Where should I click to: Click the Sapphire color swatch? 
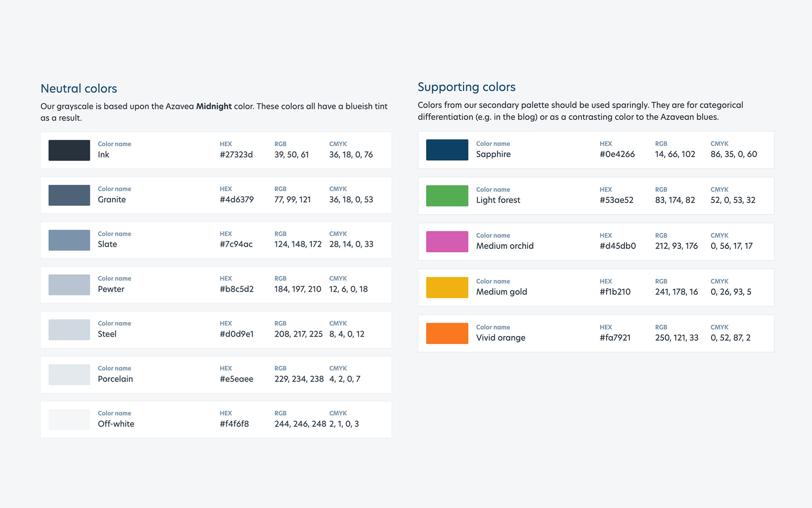pos(447,150)
